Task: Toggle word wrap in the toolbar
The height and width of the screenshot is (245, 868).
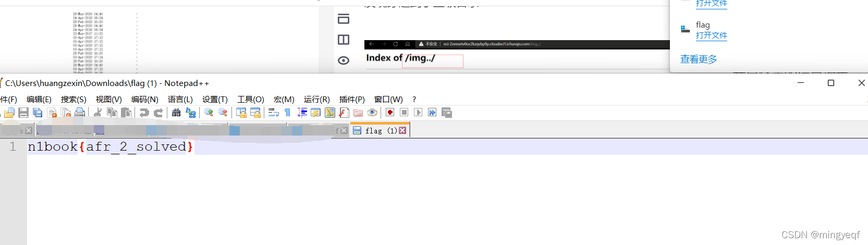Action: point(273,113)
